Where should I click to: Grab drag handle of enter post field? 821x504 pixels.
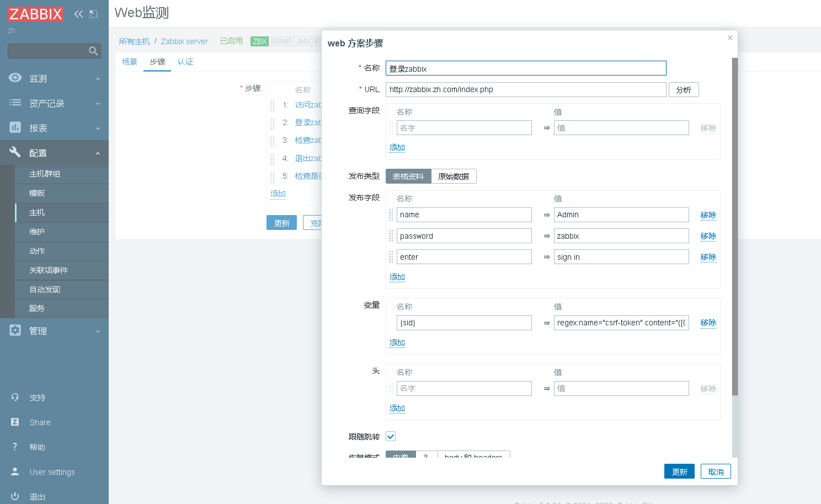[391, 257]
